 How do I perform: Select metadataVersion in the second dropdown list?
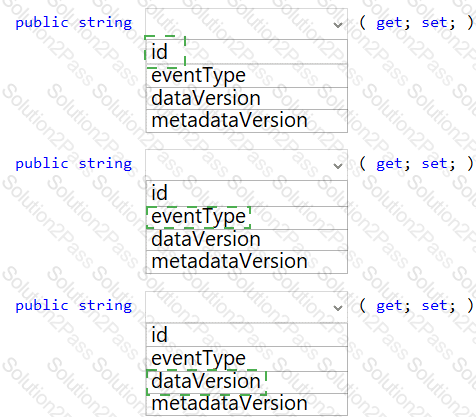[247, 262]
